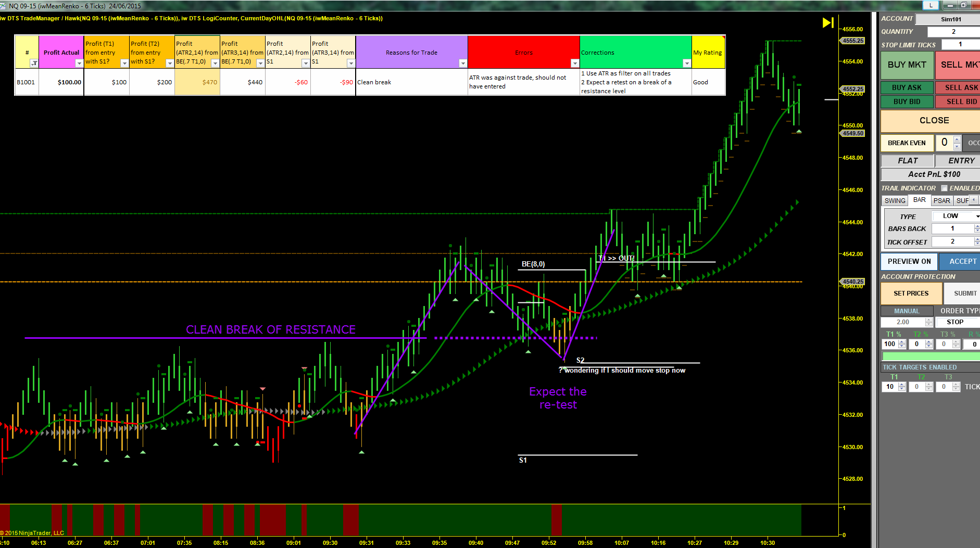Click the BREAK EVEN button
The width and height of the screenshot is (980, 548).
pos(907,143)
